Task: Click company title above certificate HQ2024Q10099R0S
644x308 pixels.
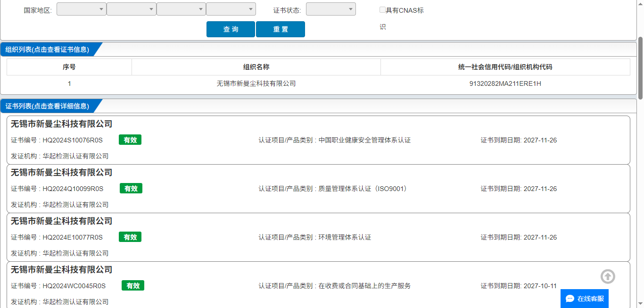Action: tap(62, 173)
